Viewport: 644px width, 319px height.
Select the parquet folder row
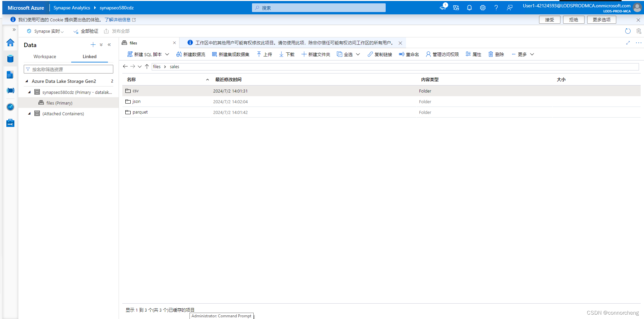[381, 112]
